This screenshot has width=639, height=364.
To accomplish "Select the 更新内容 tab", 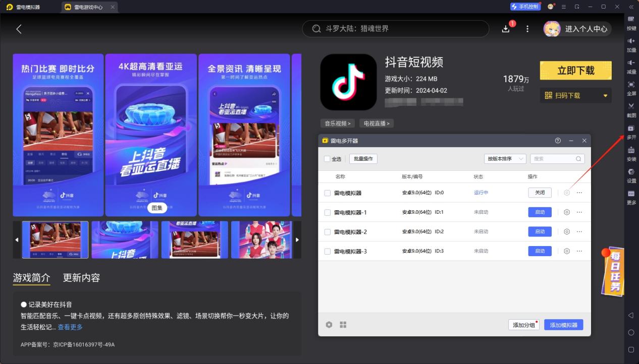I will [x=81, y=278].
